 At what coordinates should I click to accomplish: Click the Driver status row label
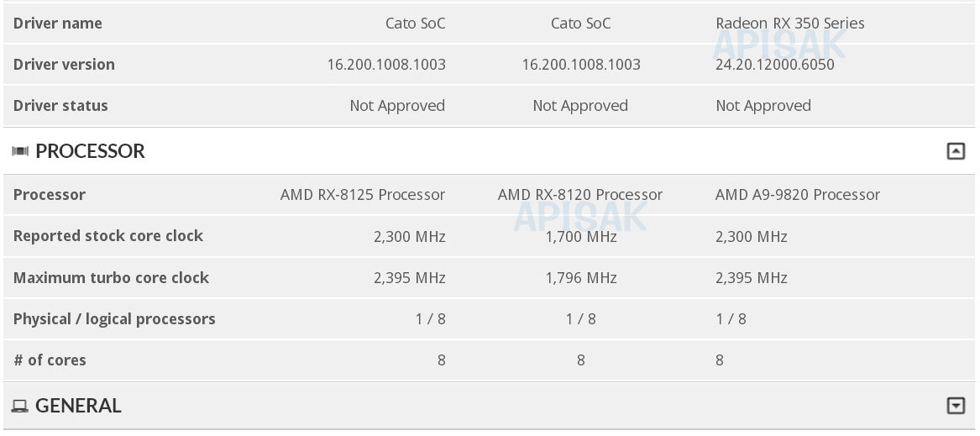click(60, 106)
